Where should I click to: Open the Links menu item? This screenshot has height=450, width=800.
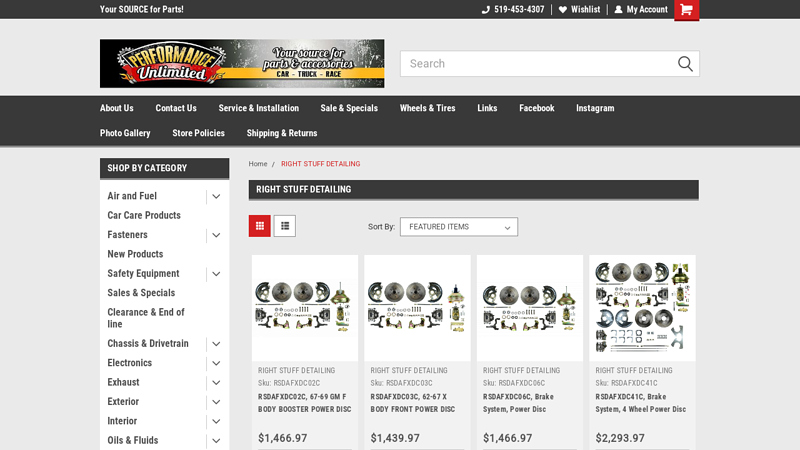[x=487, y=108]
